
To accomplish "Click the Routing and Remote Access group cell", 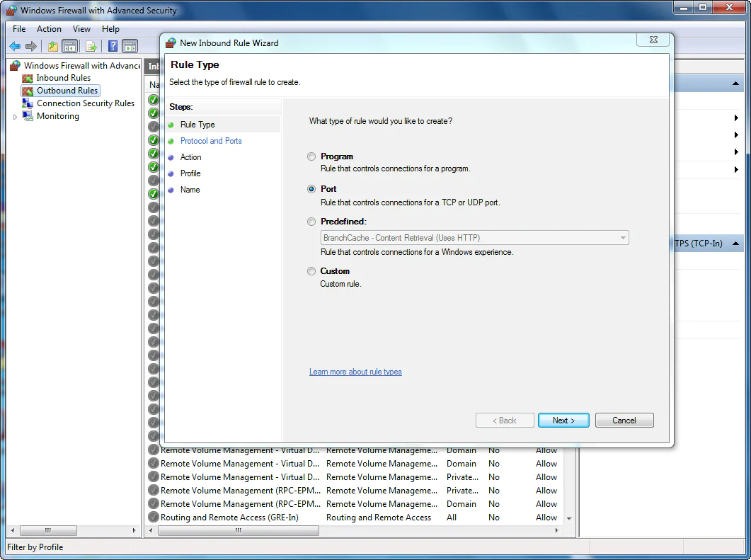I will (379, 518).
